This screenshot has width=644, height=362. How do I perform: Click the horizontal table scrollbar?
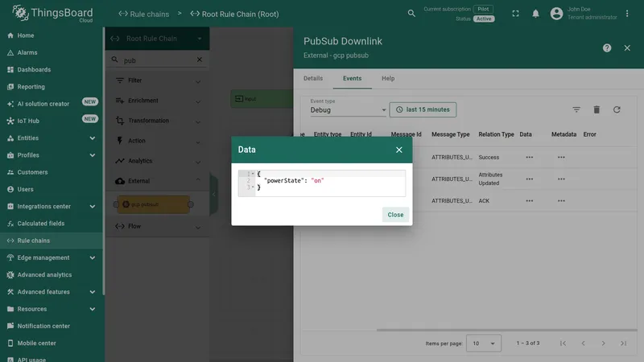pos(506,330)
